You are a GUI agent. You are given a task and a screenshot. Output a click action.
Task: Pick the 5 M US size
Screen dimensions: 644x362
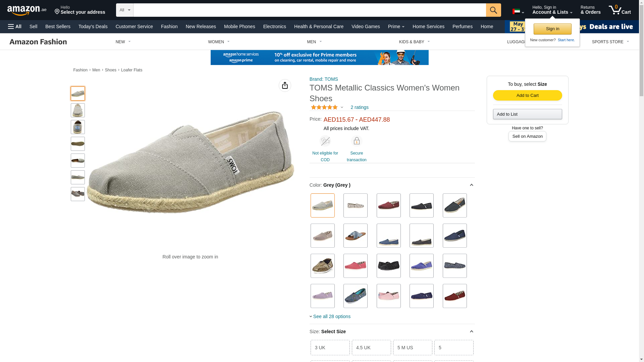413,348
